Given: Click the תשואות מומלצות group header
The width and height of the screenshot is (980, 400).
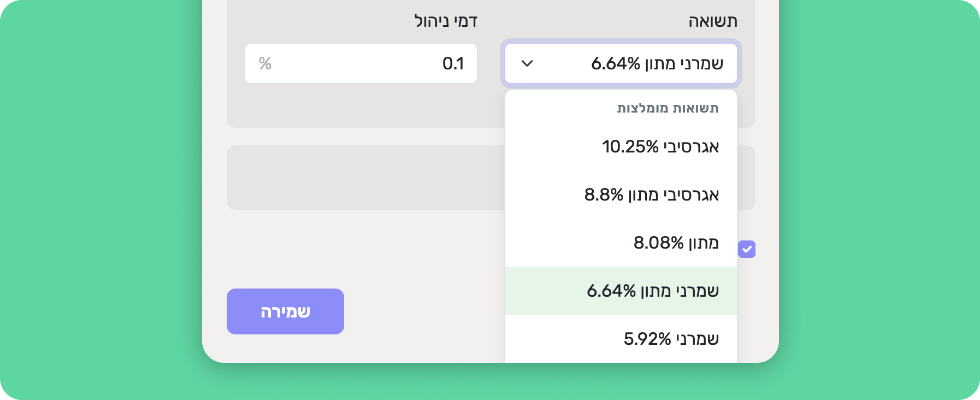Looking at the screenshot, I should tap(668, 108).
